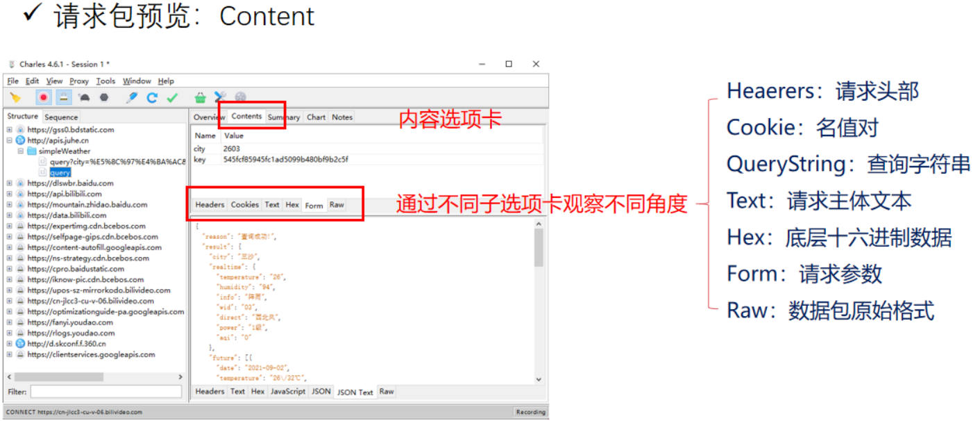Image resolution: width=980 pixels, height=421 pixels.
Task: Toggle the red Record button
Action: click(44, 98)
